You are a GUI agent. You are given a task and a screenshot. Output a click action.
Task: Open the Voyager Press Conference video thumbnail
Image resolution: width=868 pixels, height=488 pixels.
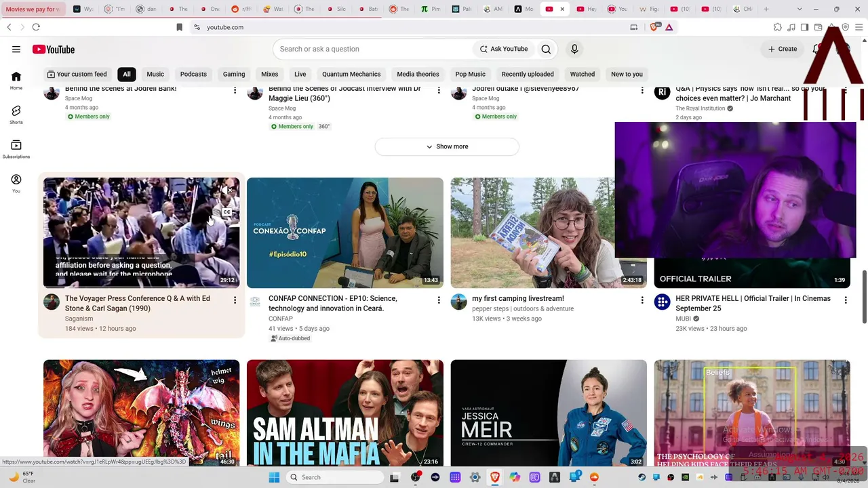coord(141,232)
